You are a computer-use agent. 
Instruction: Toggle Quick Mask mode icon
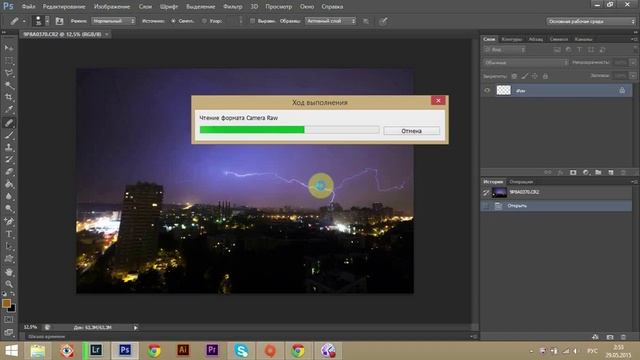pyautogui.click(x=9, y=320)
